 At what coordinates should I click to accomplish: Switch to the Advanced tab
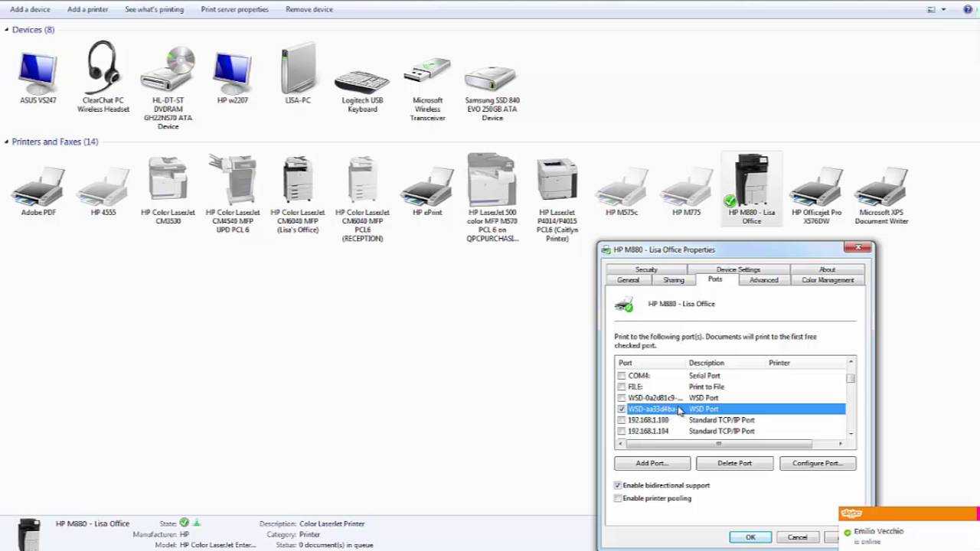(763, 280)
